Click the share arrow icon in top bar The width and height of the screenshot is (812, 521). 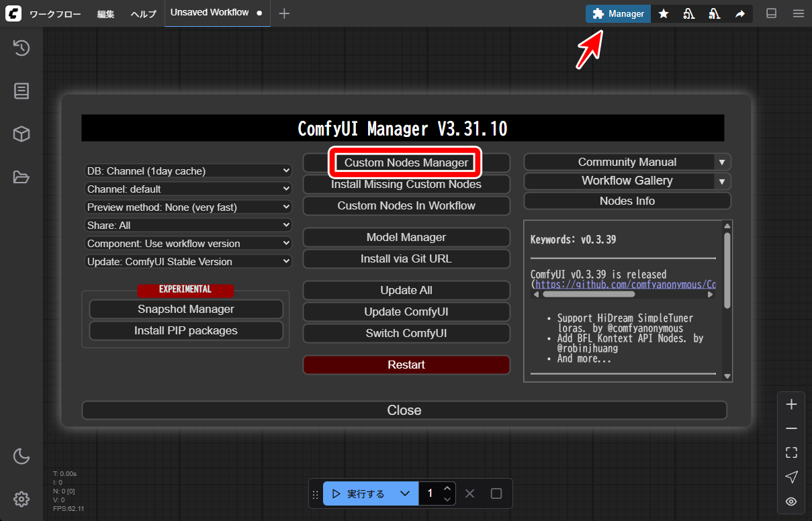740,13
